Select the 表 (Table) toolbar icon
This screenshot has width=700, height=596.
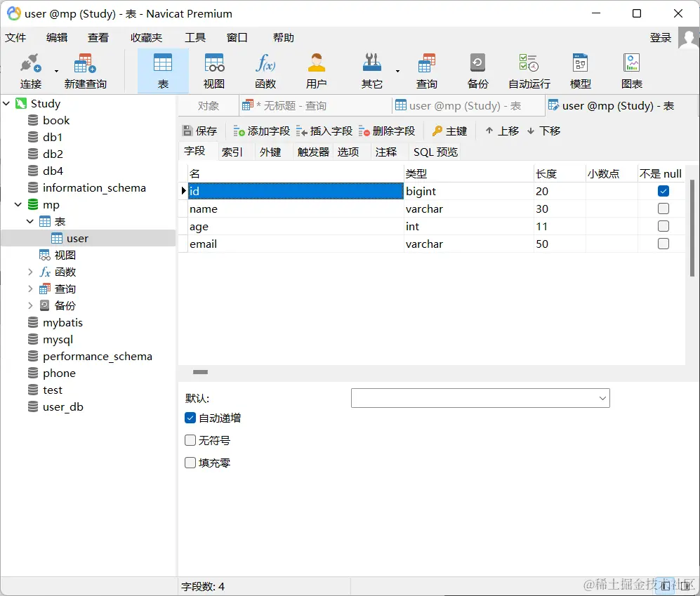tap(163, 63)
